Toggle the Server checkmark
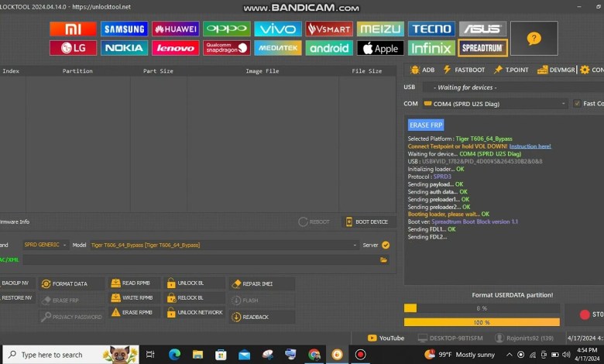Image resolution: width=604 pixels, height=364 pixels. point(386,245)
